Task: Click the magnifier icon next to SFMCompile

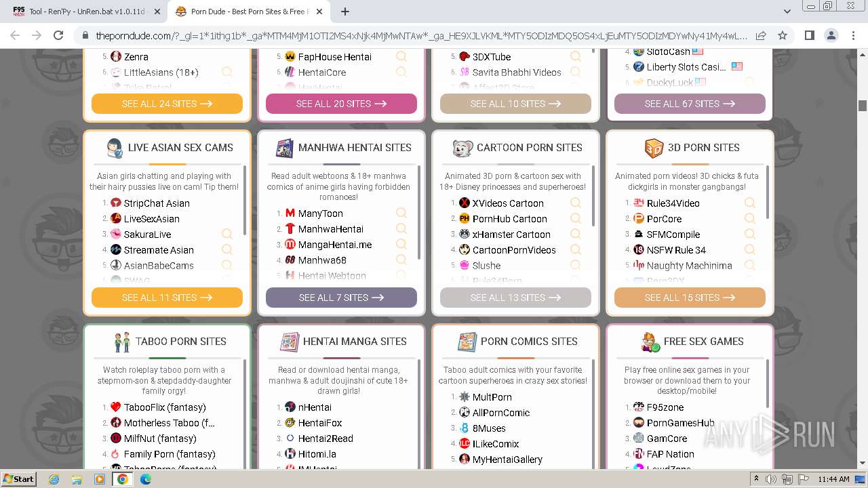Action: pos(750,234)
